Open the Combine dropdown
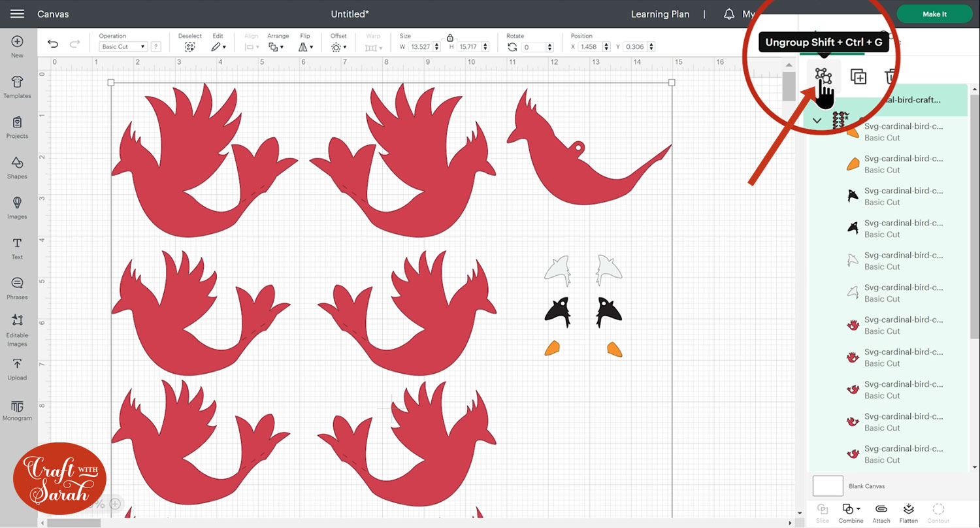Image resolution: width=980 pixels, height=528 pixels. pos(851,512)
